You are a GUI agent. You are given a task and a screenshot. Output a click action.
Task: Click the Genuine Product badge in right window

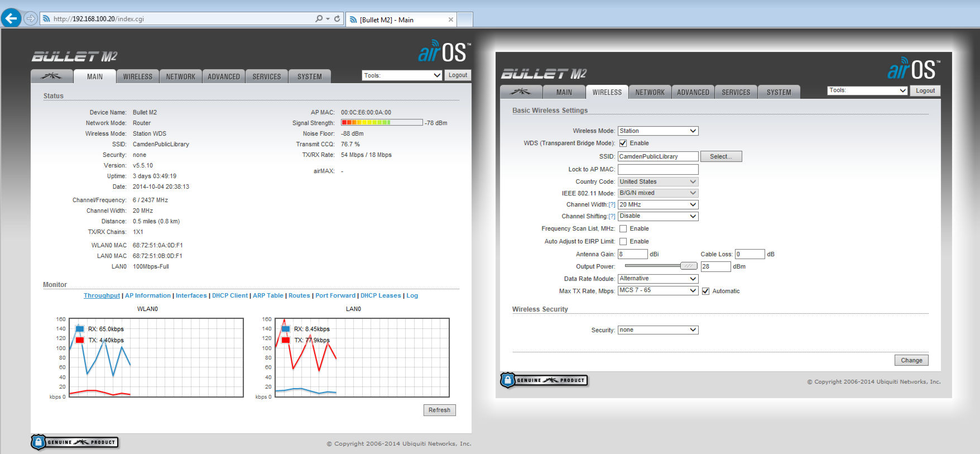[544, 380]
